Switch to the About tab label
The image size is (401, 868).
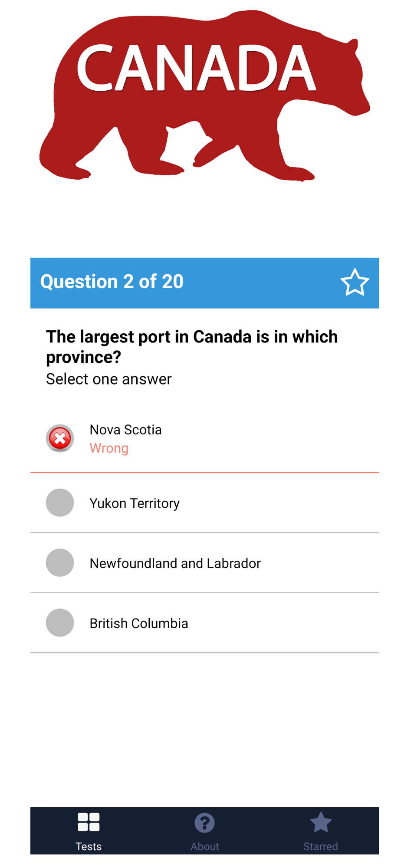click(x=204, y=846)
